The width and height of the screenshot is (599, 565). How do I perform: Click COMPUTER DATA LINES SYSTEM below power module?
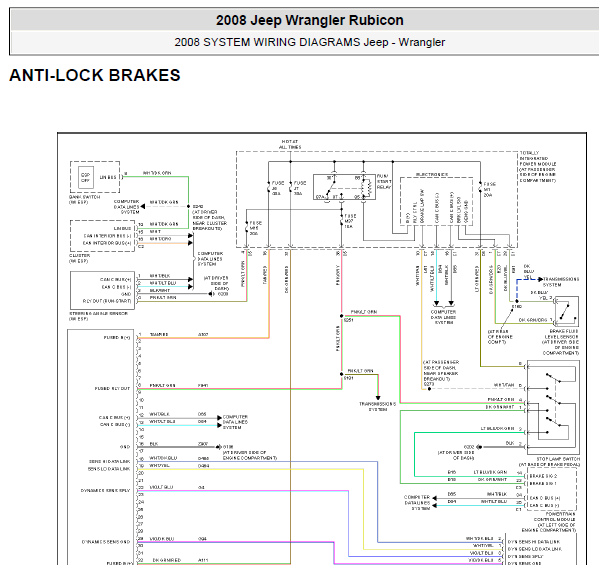(444, 317)
